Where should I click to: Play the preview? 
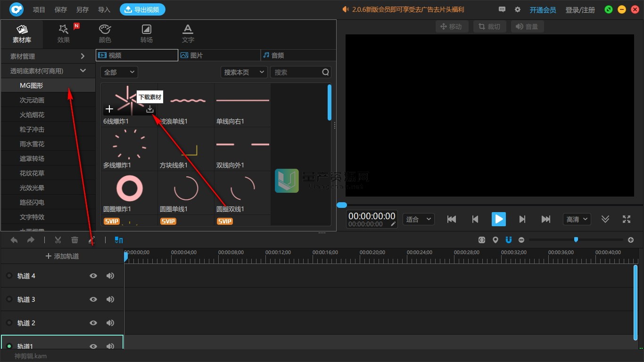(498, 219)
